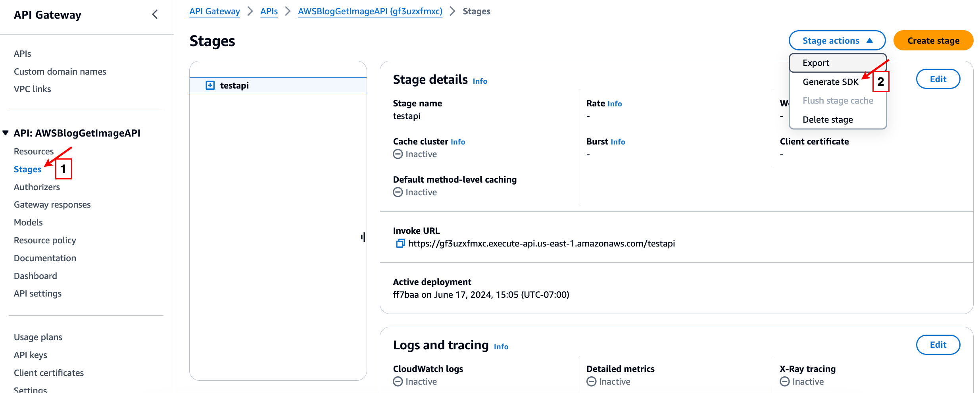The image size is (980, 393).
Task: Open Usage plans in the sidebar
Action: 38,337
